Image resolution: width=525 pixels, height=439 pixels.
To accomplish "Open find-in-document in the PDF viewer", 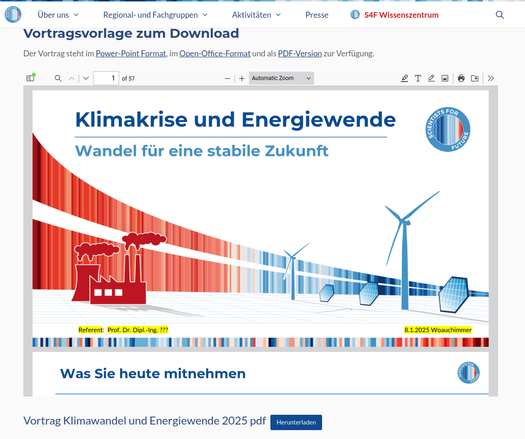I will (x=58, y=78).
